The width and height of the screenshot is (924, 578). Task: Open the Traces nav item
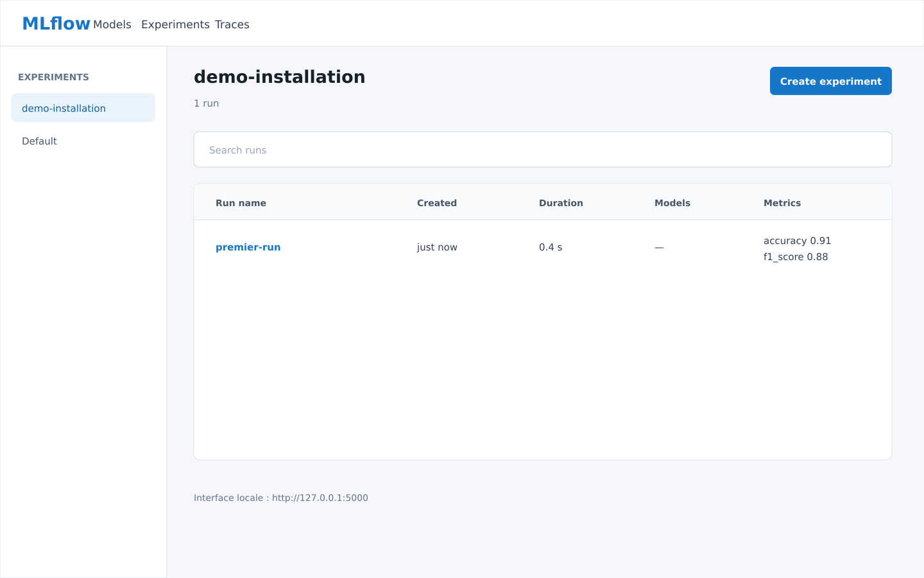(232, 24)
